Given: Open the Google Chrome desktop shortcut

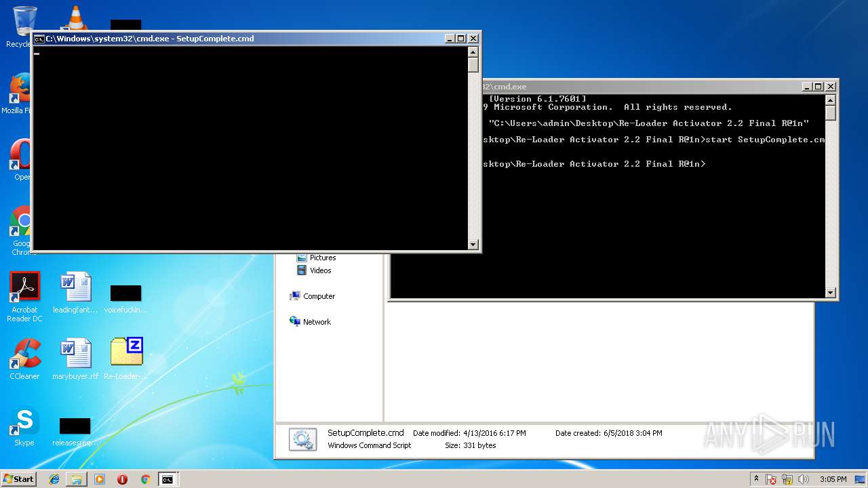Looking at the screenshot, I should [20, 230].
